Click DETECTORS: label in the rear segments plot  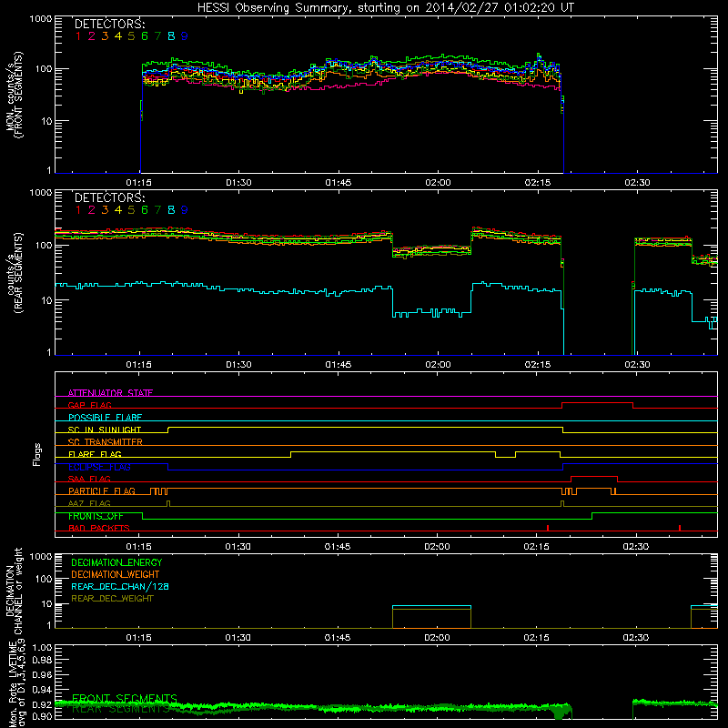click(x=109, y=197)
